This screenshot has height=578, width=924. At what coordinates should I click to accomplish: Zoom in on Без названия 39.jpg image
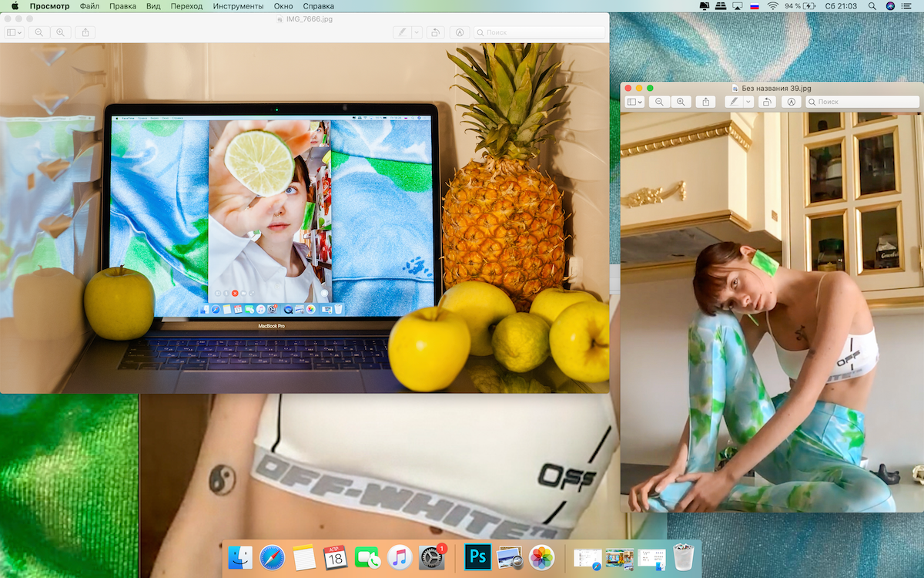[681, 102]
